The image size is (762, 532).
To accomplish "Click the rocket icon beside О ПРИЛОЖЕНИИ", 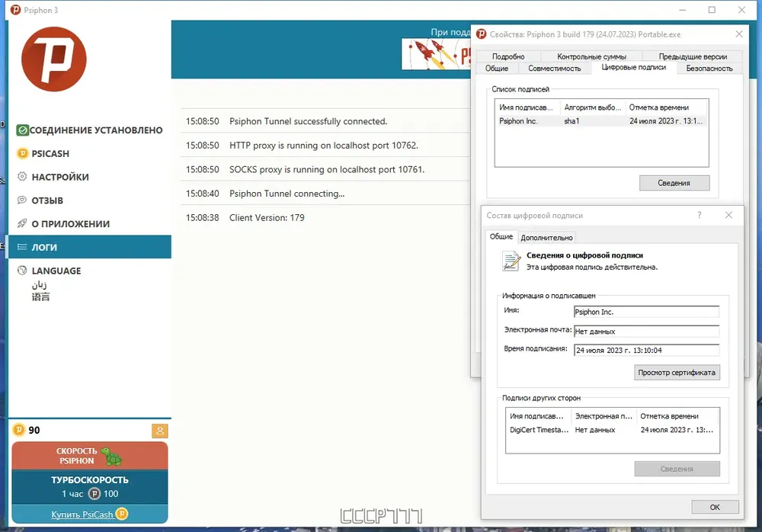I will point(22,223).
